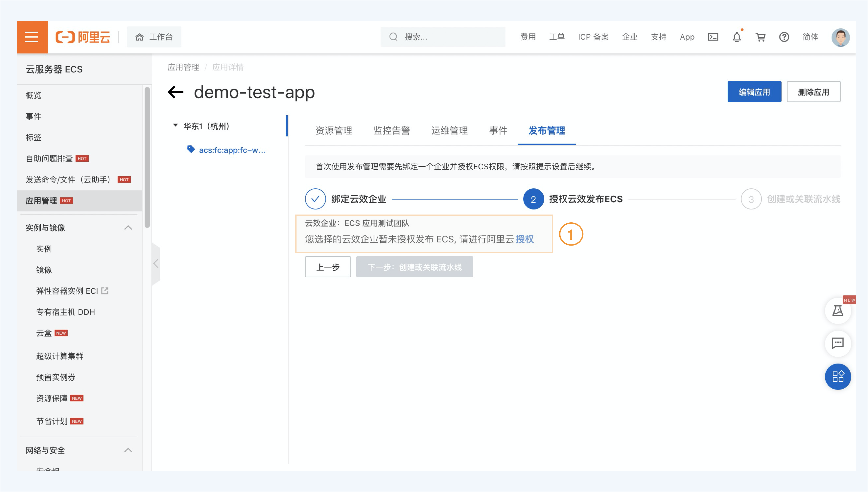Open the external link icon beside ECI
The height and width of the screenshot is (492, 868).
(105, 291)
